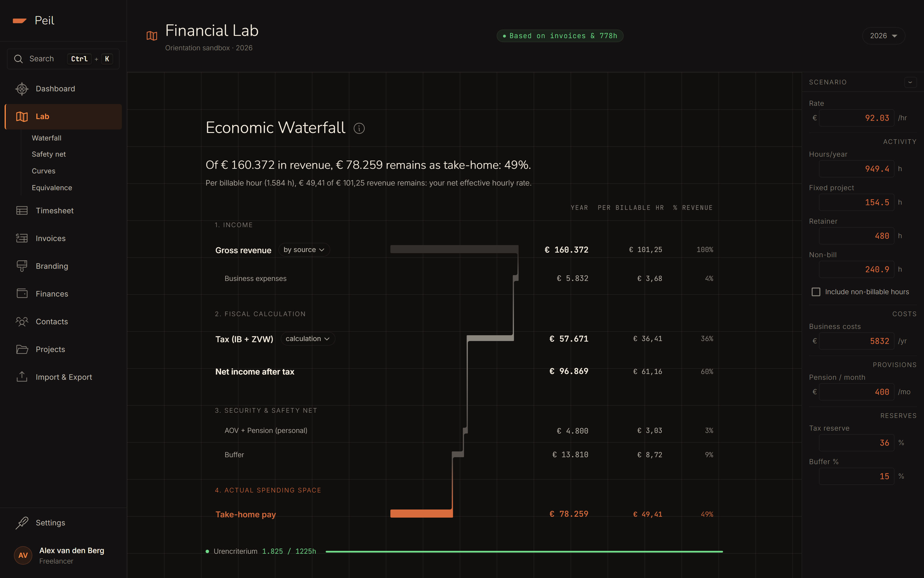Click the AV user avatar
Viewport: 924px width, 578px height.
pos(23,555)
